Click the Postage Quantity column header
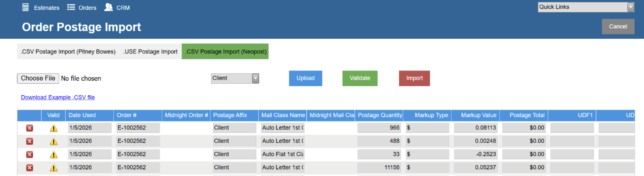This screenshot has width=644, height=176. [379, 115]
